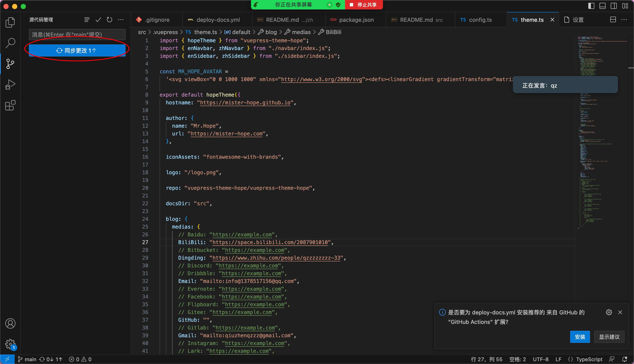Click the 安装 button in notification
This screenshot has width=634, height=364.
[580, 337]
